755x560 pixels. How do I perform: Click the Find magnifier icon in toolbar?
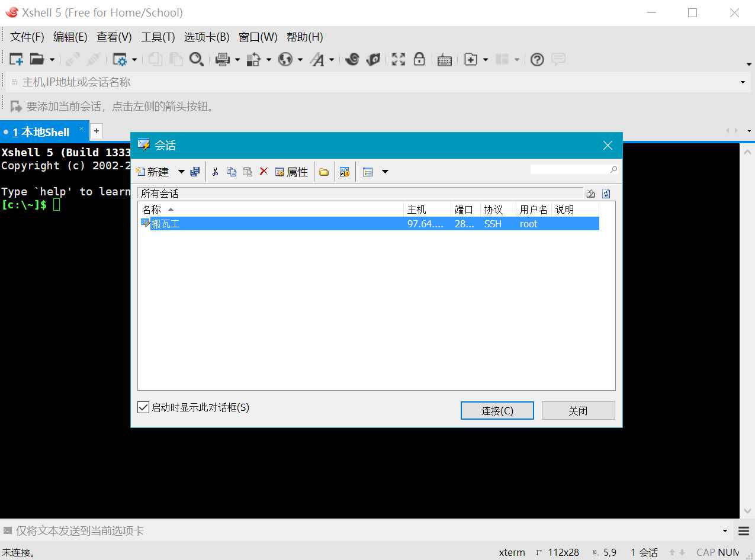pos(197,59)
